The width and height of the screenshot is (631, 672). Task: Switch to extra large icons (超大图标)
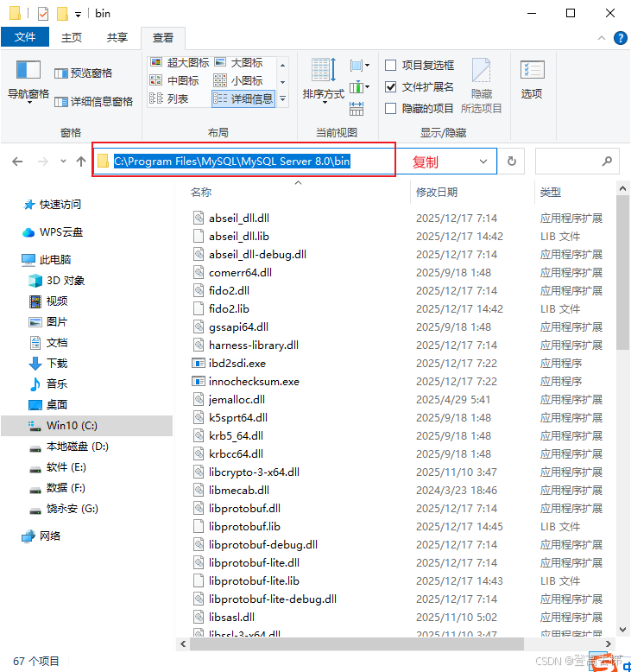click(x=179, y=62)
